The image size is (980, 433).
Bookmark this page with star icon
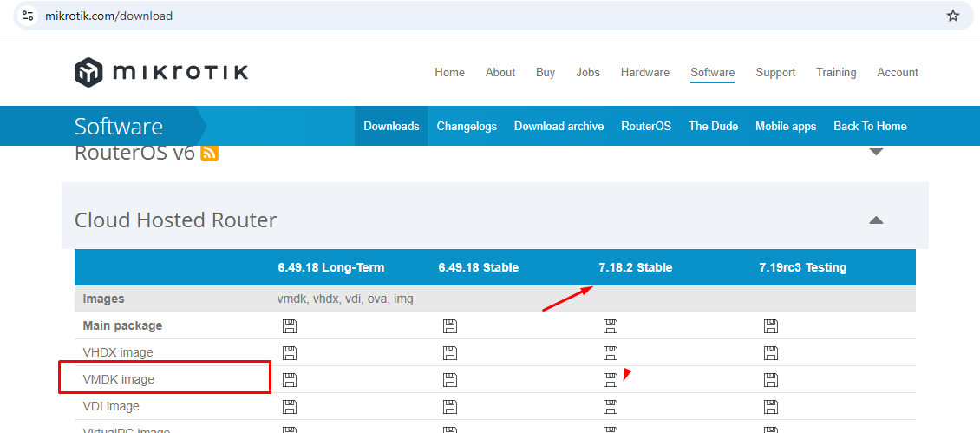pos(953,16)
